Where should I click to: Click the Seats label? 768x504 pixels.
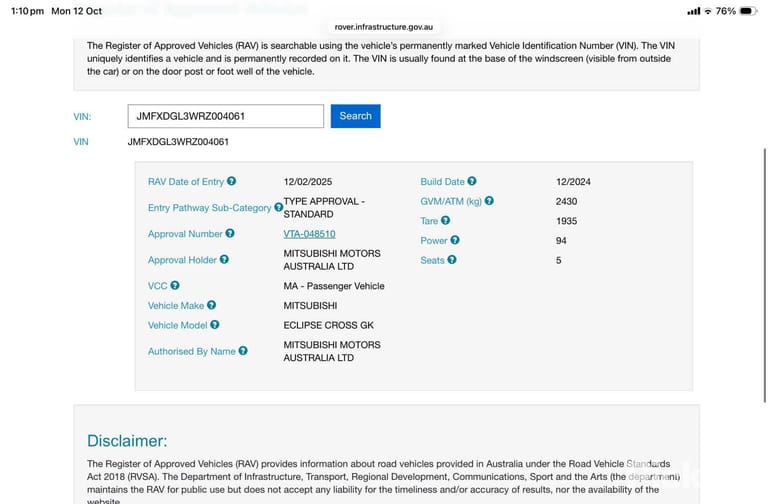point(432,260)
